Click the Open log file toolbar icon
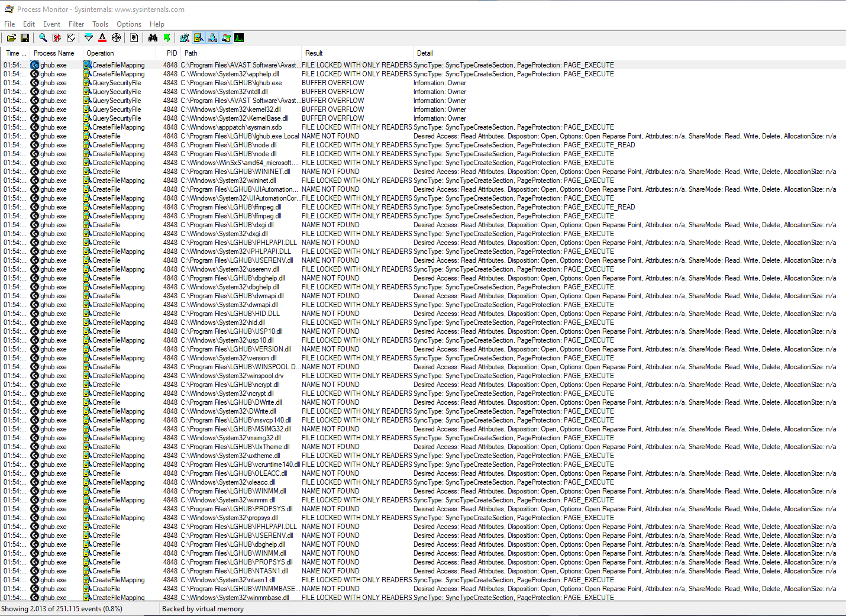 pos(11,38)
